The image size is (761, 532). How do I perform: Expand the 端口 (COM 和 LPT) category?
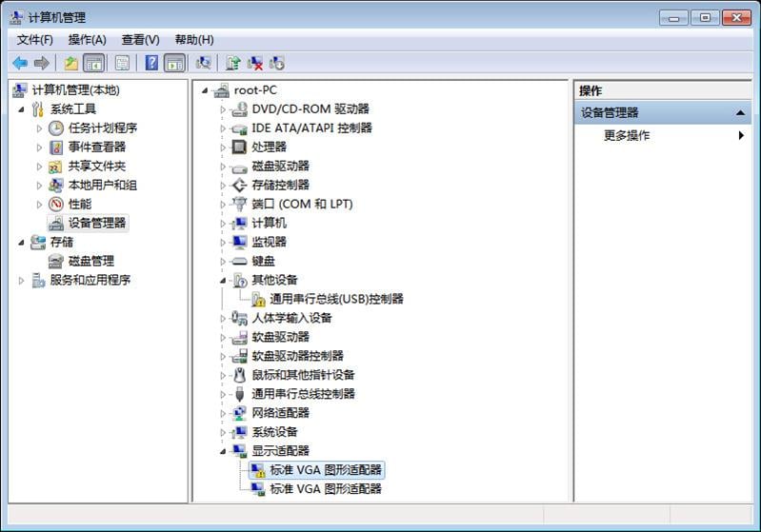click(223, 205)
